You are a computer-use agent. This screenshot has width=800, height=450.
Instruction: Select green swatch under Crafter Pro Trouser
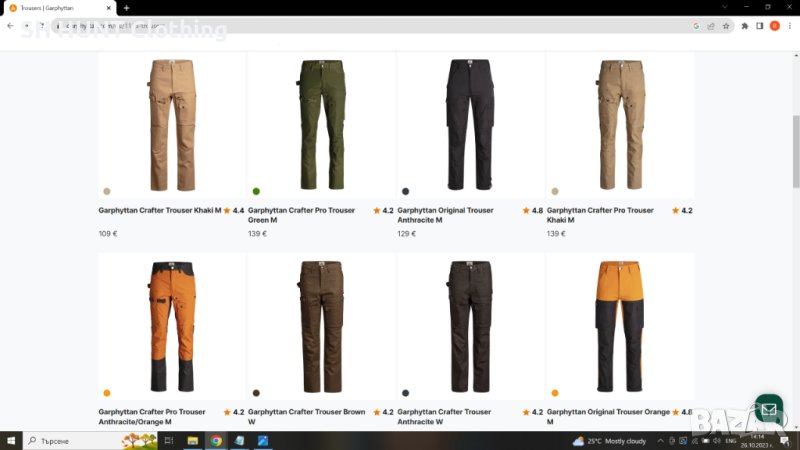(256, 191)
